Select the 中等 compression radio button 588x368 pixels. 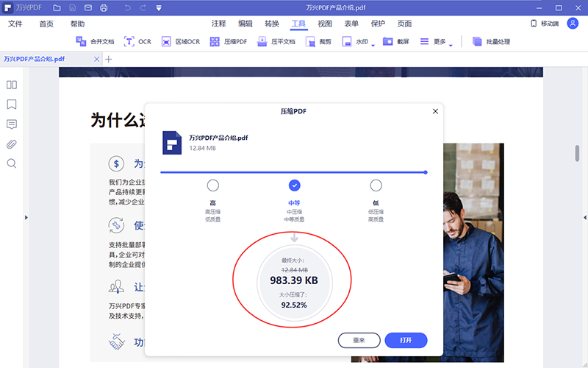pyautogui.click(x=295, y=185)
